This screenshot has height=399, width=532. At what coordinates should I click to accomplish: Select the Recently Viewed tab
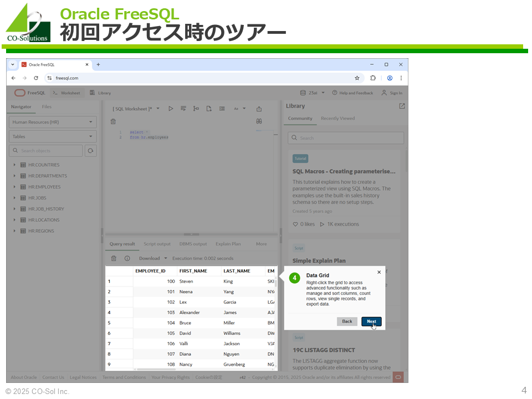point(337,119)
